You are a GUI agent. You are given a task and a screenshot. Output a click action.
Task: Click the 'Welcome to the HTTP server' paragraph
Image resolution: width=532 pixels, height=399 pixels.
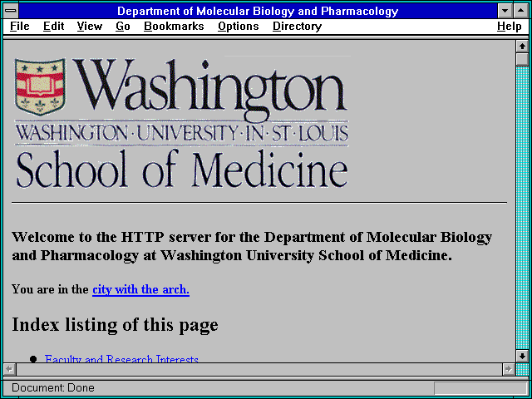coord(252,246)
